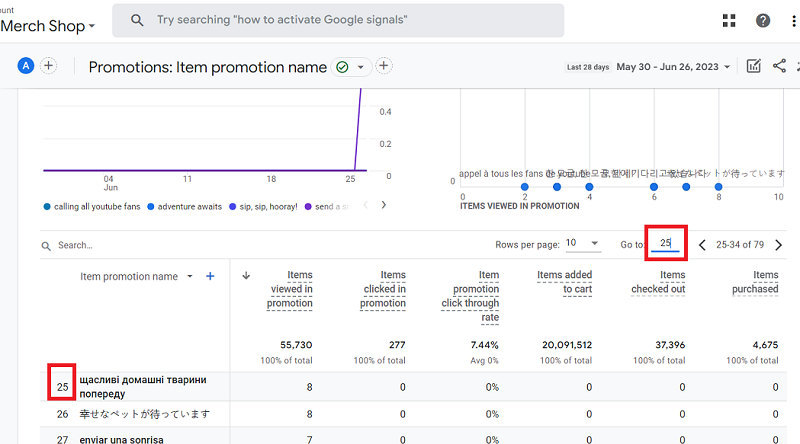Go to previous page of table rows
800x444 pixels.
(702, 244)
